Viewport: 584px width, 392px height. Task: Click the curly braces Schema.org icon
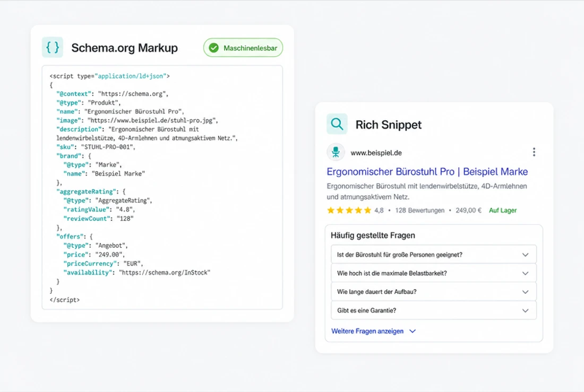pyautogui.click(x=53, y=47)
